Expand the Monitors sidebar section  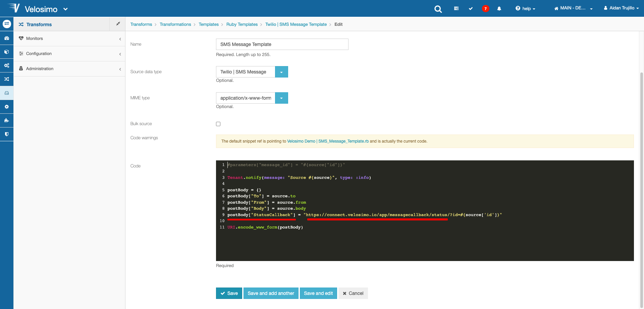coord(69,39)
